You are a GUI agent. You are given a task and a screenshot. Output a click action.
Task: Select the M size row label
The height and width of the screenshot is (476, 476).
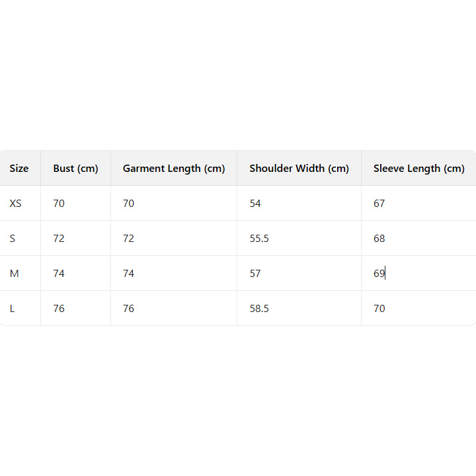point(15,274)
